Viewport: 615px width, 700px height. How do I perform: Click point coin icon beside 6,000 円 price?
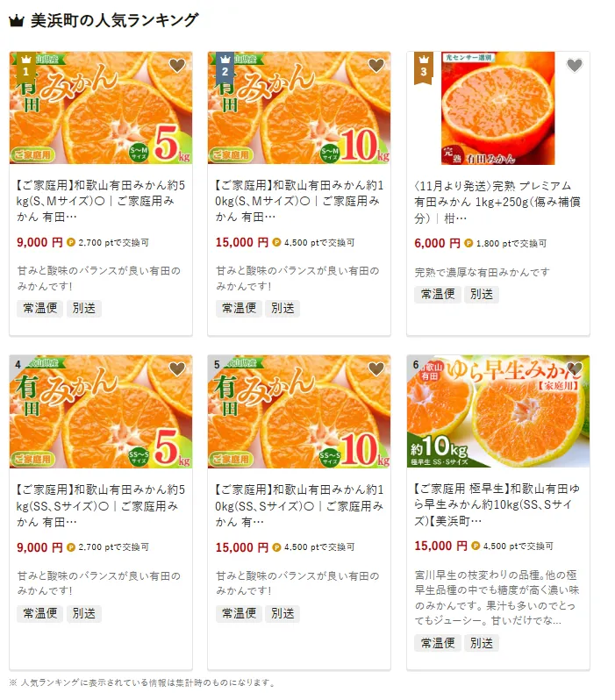(x=468, y=243)
